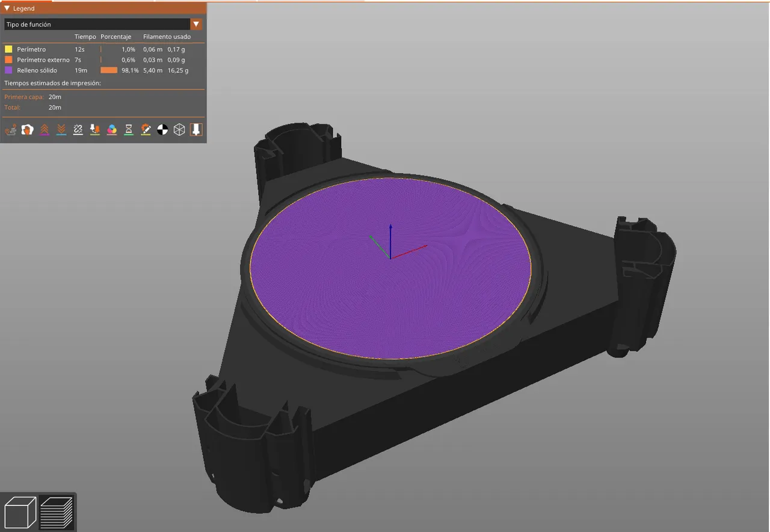Switch to the 3D editor view thumbnail

(19, 511)
